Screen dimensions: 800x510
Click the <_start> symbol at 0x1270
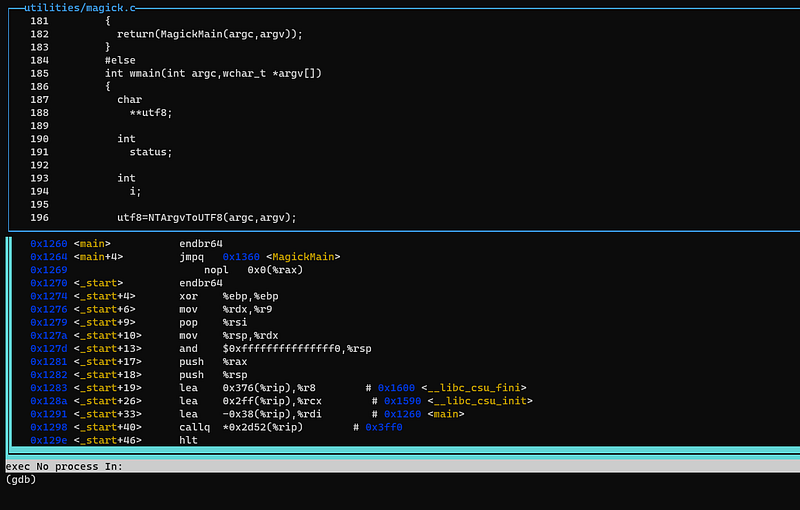98,283
